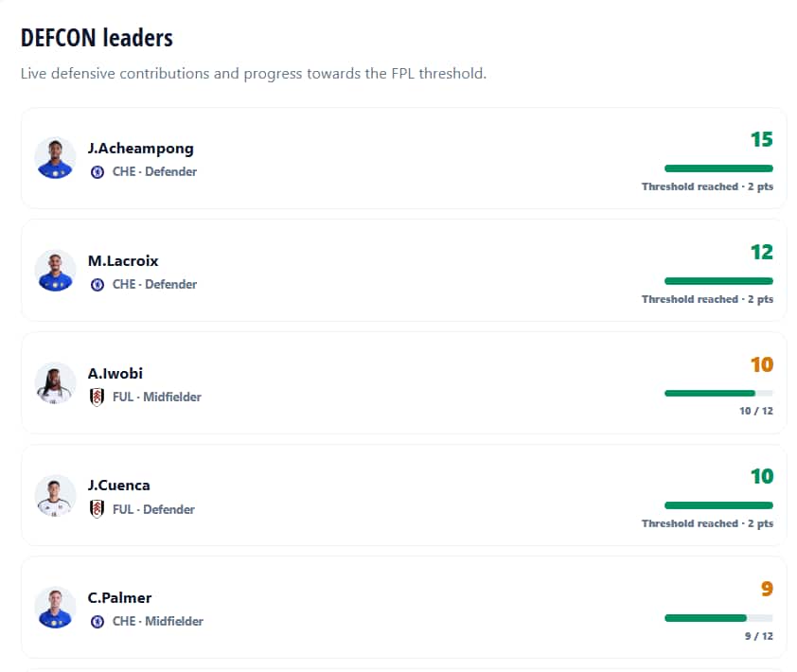Click J.Acheampong's full threshold progress bar
The height and width of the screenshot is (672, 797).
pyautogui.click(x=718, y=168)
